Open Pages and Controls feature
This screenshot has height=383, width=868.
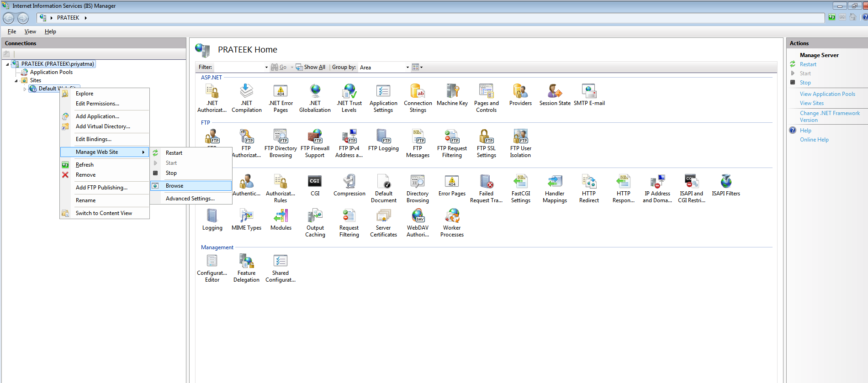[x=487, y=98]
